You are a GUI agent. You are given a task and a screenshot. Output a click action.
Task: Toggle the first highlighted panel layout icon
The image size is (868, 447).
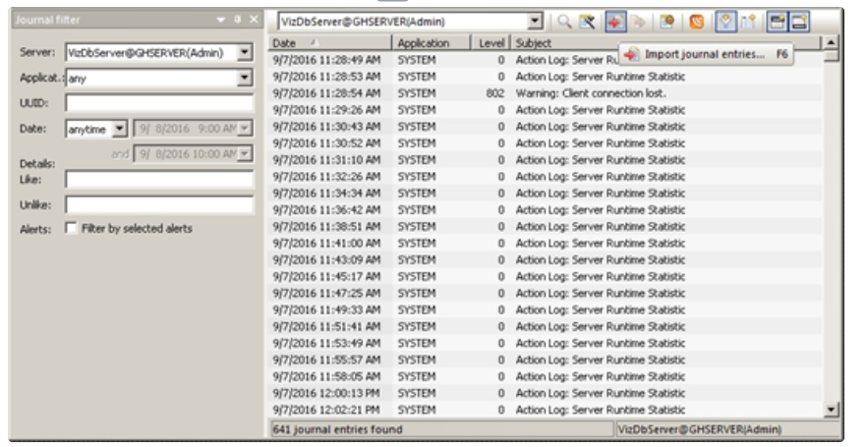tap(778, 22)
